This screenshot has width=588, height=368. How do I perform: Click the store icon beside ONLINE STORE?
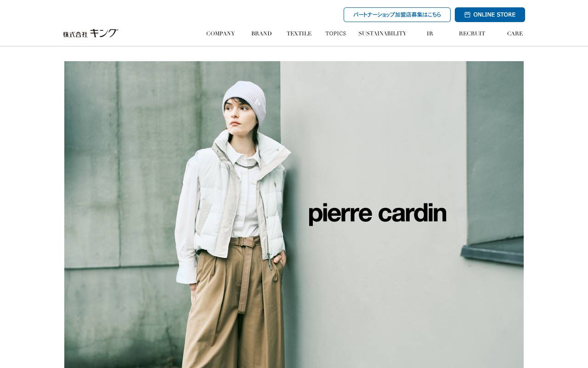(x=467, y=15)
